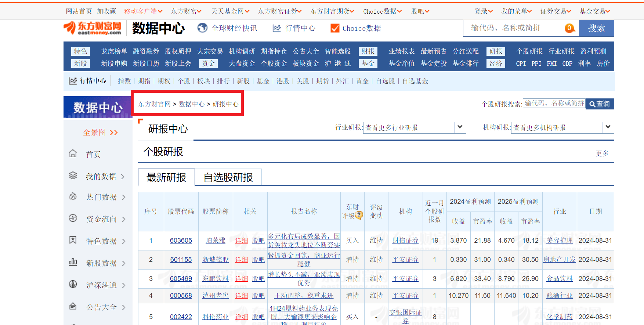The height and width of the screenshot is (325, 644).
Task: Open stock code 002422 link
Action: pos(181,317)
